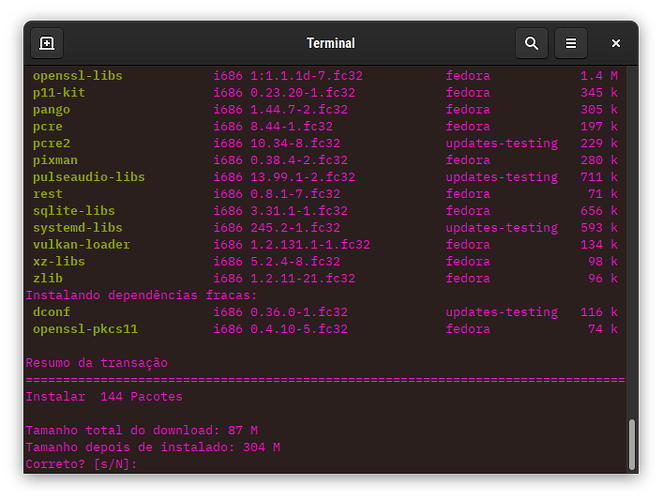Click the dconf package name
The height and width of the screenshot is (500, 662).
tap(51, 312)
